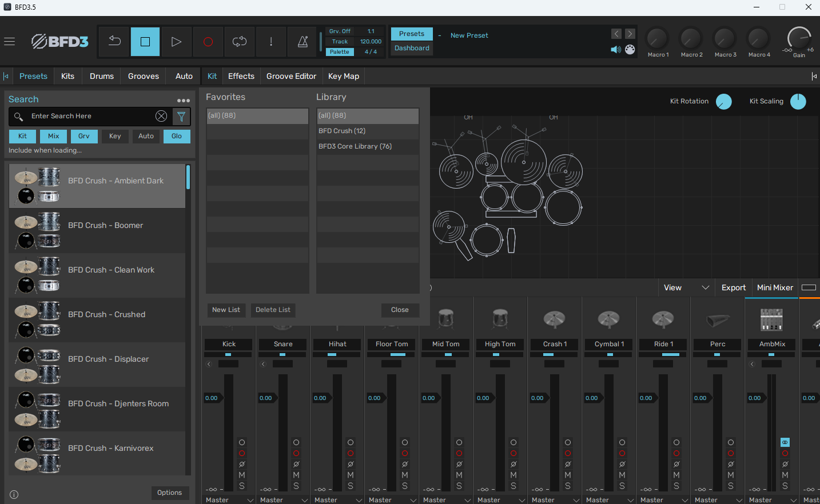
Task: Open the View dropdown in mixer
Action: 686,287
